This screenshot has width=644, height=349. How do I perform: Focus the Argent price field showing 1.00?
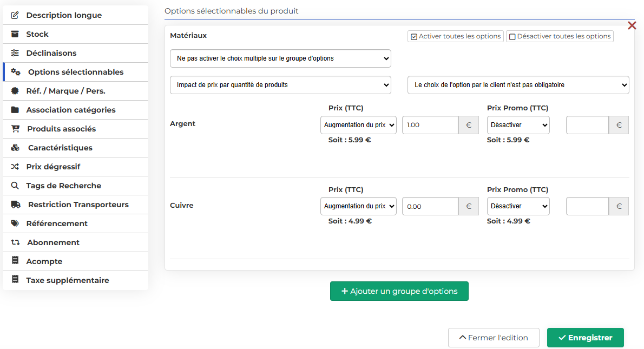(430, 125)
